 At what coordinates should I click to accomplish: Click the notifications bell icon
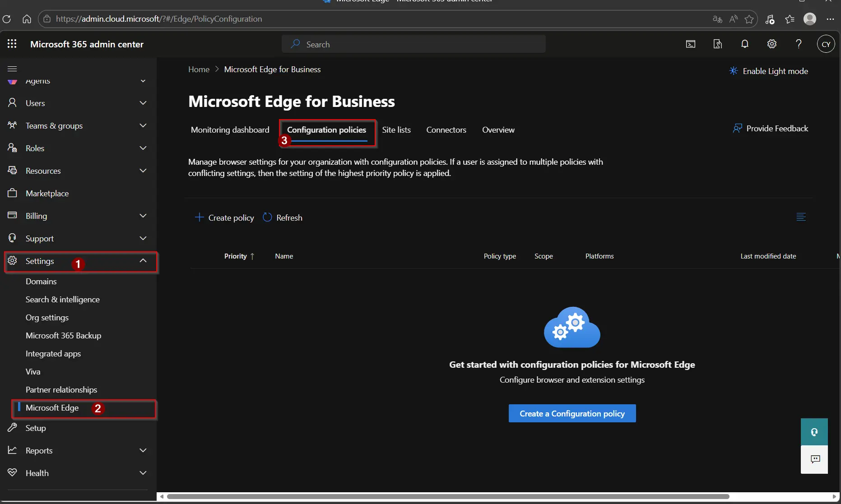(744, 44)
